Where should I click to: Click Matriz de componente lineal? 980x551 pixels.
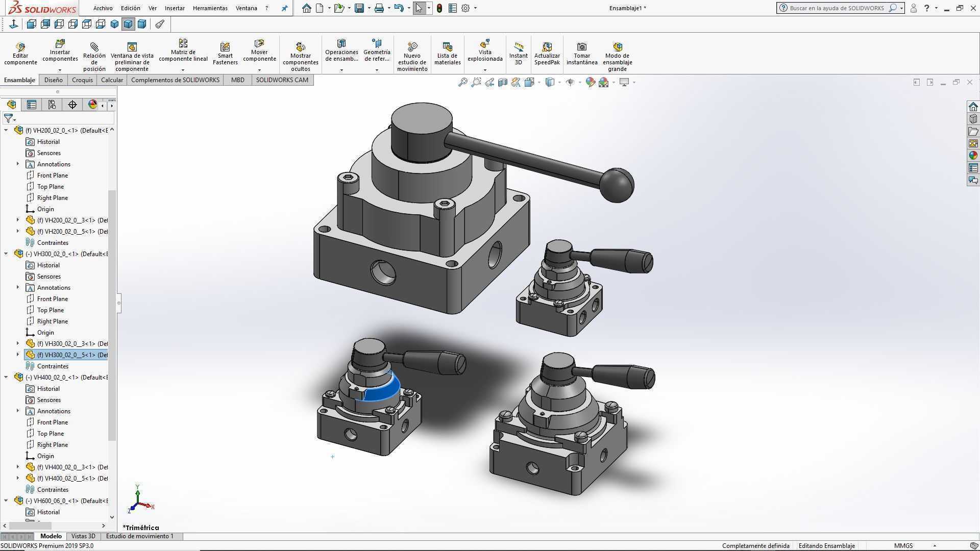(183, 51)
